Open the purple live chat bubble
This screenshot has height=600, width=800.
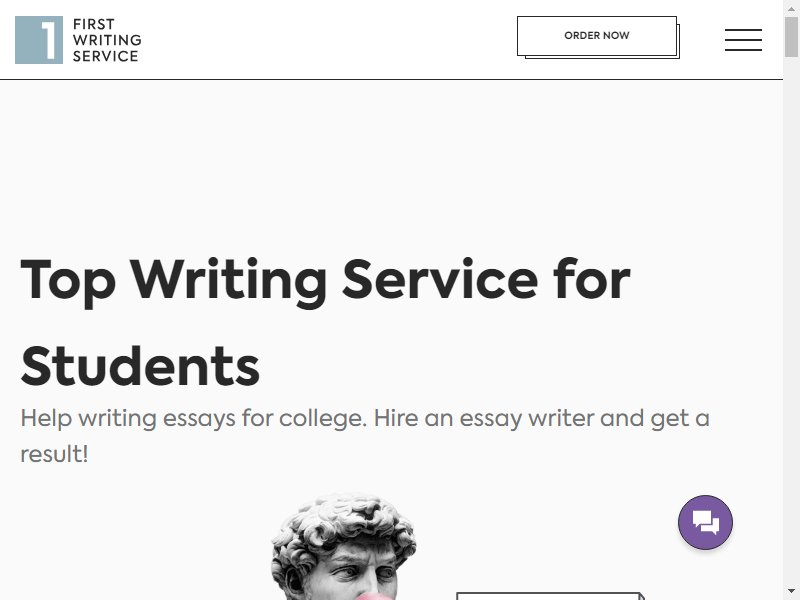click(x=705, y=522)
